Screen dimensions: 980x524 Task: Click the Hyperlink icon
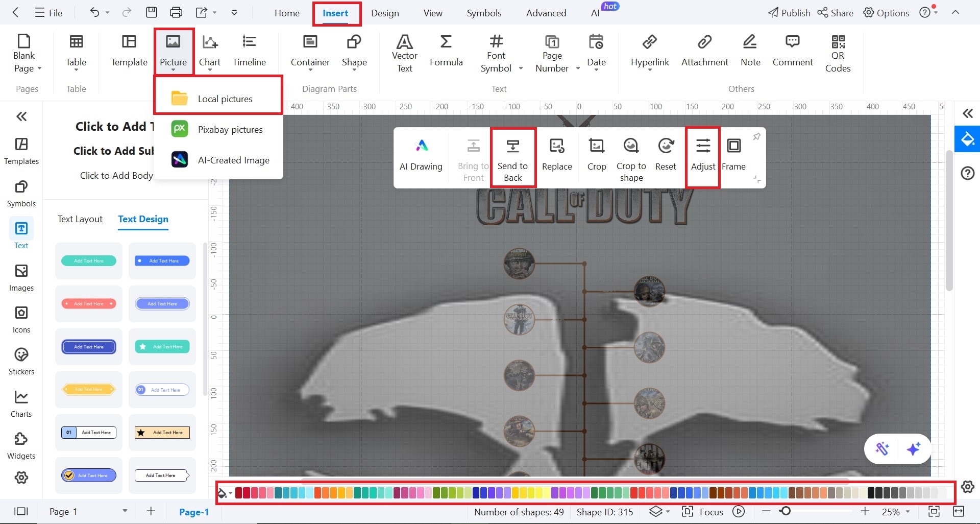tap(650, 41)
